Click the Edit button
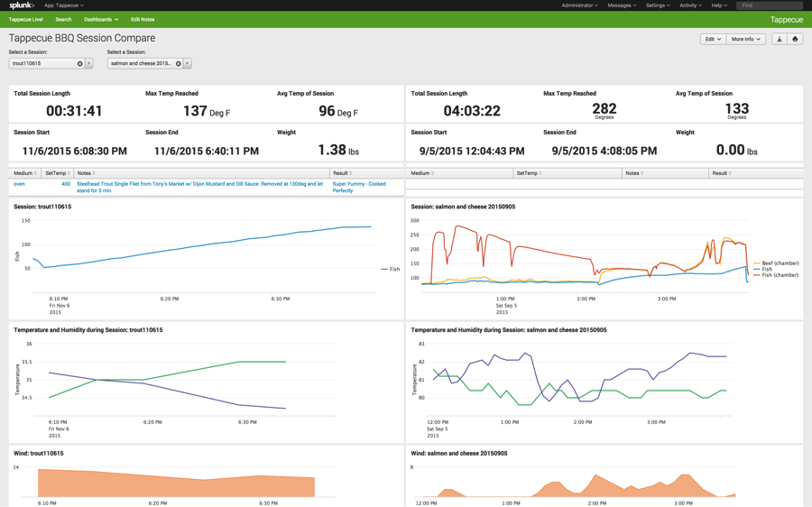 (x=712, y=39)
